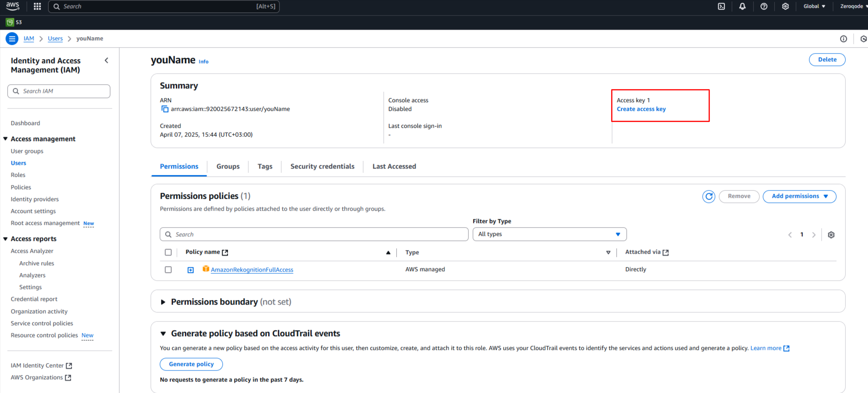The image size is (868, 393).
Task: Copy the user ARN to clipboard
Action: click(165, 109)
